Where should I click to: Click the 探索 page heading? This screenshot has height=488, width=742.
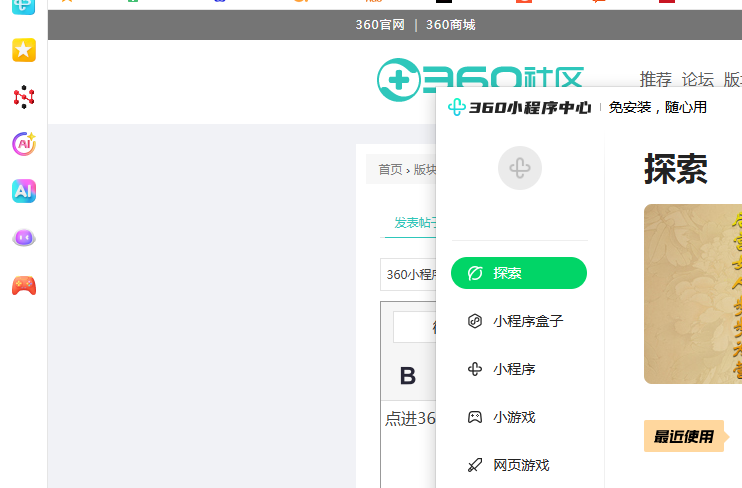pyautogui.click(x=676, y=169)
